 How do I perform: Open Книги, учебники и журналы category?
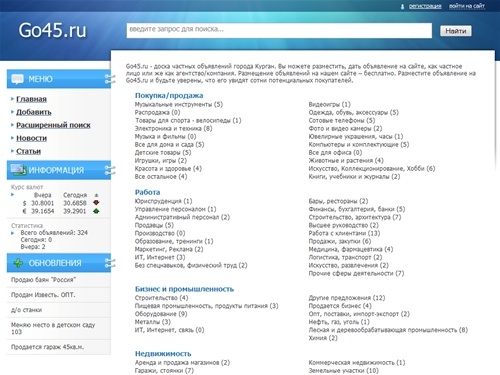click(x=354, y=176)
